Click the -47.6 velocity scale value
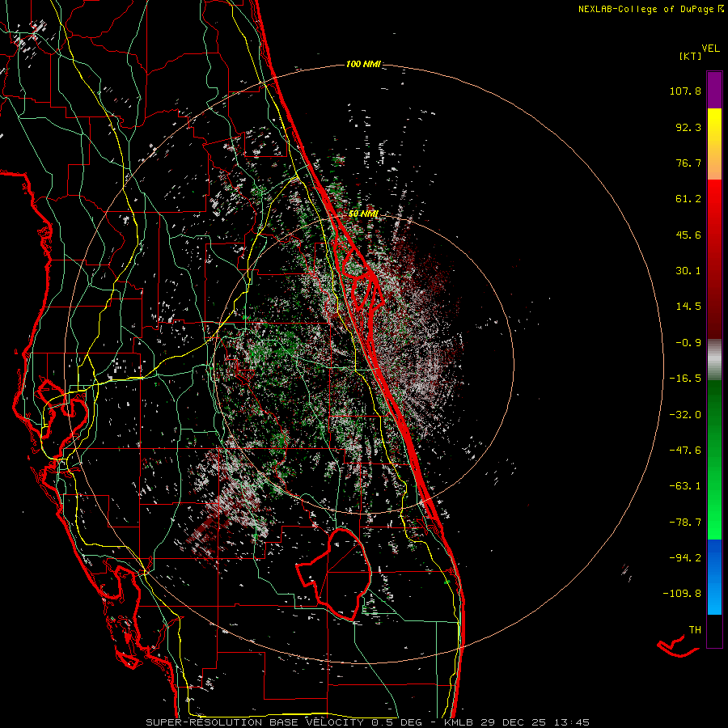The height and width of the screenshot is (728, 728). pyautogui.click(x=685, y=451)
